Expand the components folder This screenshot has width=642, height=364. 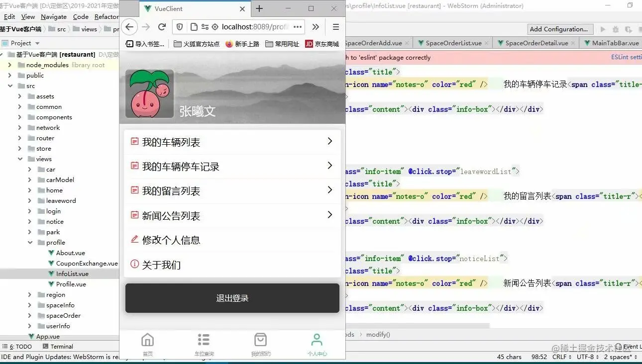(19, 117)
